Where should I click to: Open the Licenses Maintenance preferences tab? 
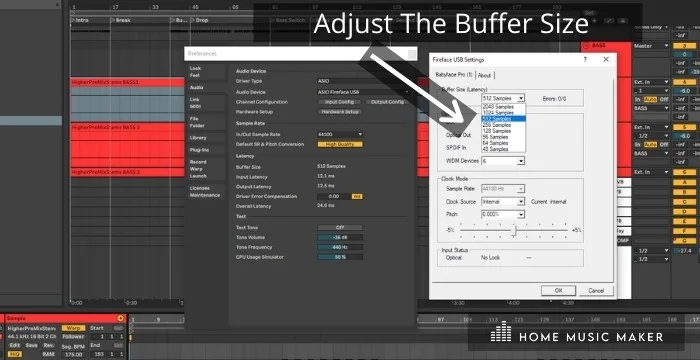(204, 192)
